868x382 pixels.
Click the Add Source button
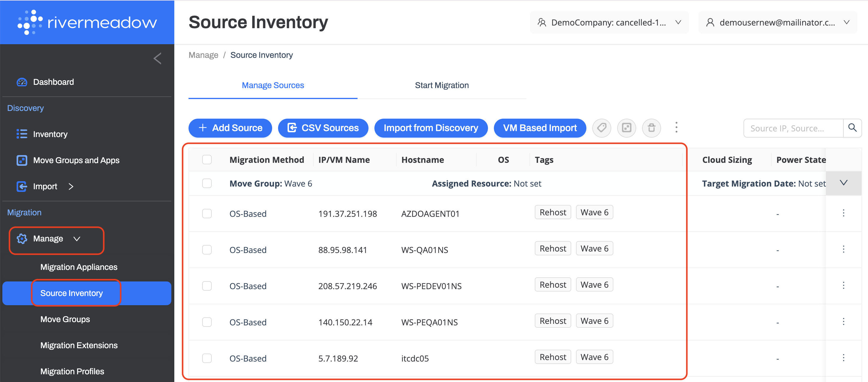coord(230,128)
